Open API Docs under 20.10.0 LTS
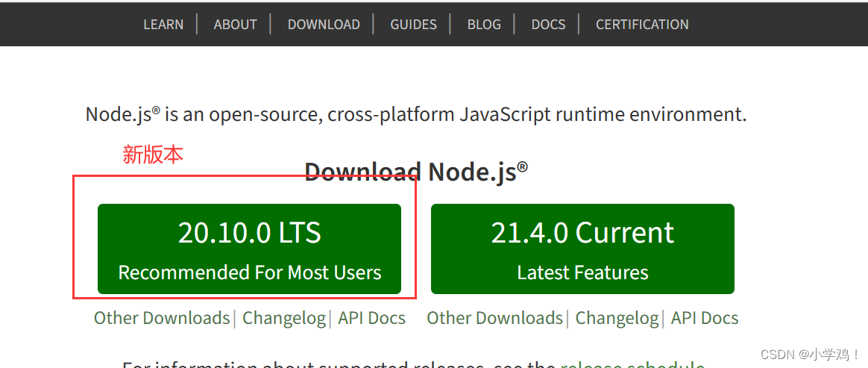This screenshot has width=868, height=368. coord(372,318)
